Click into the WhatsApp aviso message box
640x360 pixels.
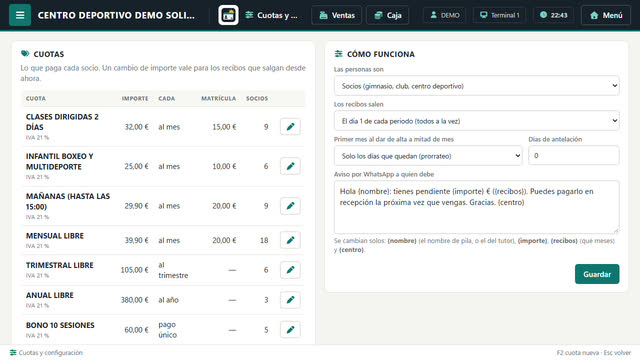(x=476, y=207)
